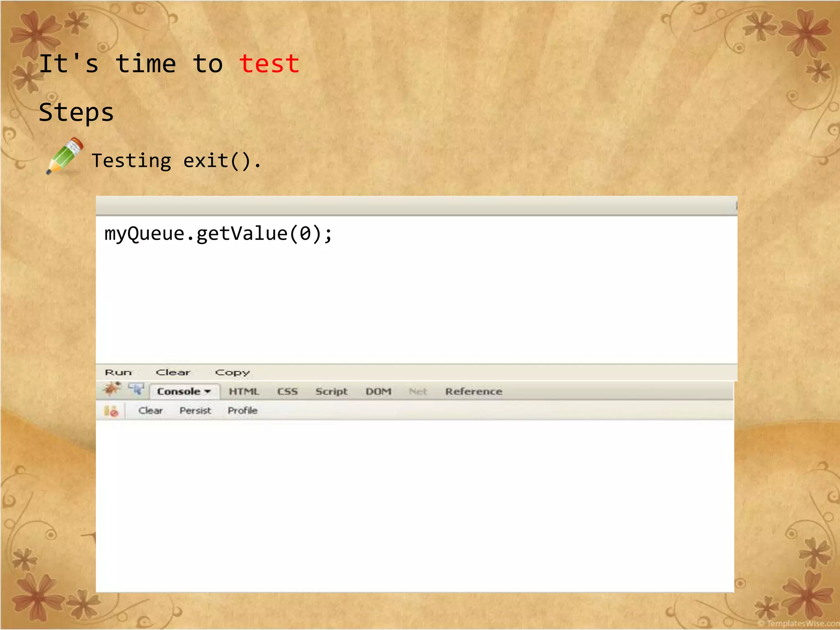
Task: Click the empty console output panel
Action: (415, 506)
